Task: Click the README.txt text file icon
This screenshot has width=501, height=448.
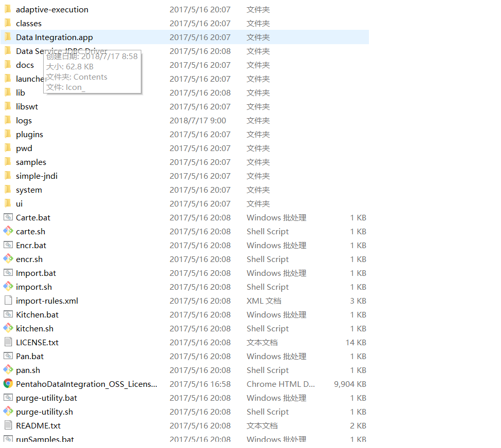Action: pyautogui.click(x=8, y=425)
